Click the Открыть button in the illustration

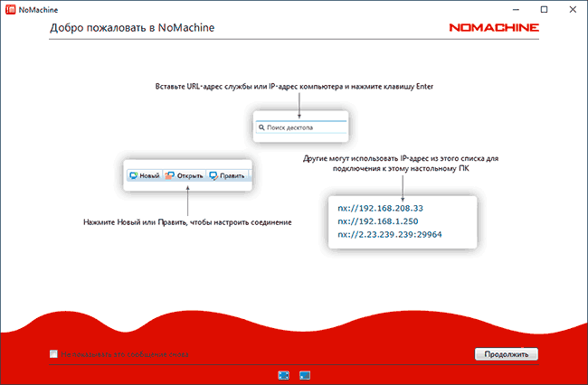pos(185,175)
